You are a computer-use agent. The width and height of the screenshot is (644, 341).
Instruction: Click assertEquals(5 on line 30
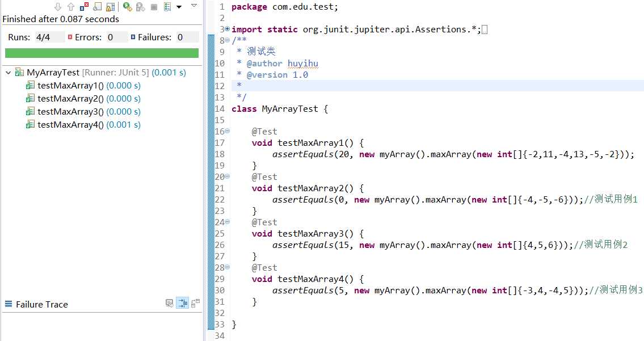308,291
